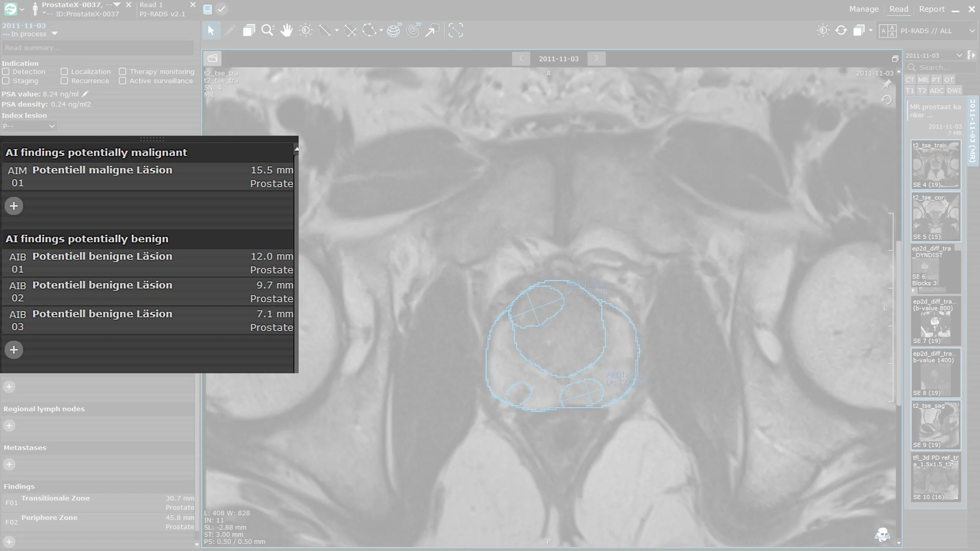Expand the PI-RADS // ALL layout dropdown
This screenshot has height=551, width=980.
pos(972,31)
